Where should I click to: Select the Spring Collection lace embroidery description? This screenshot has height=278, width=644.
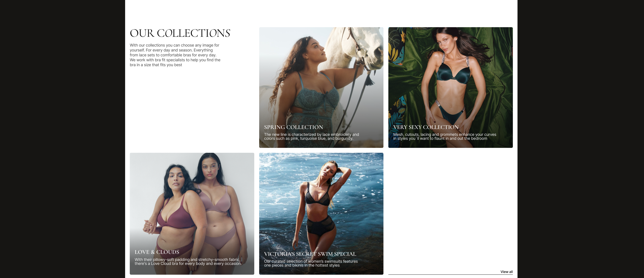coord(312,136)
